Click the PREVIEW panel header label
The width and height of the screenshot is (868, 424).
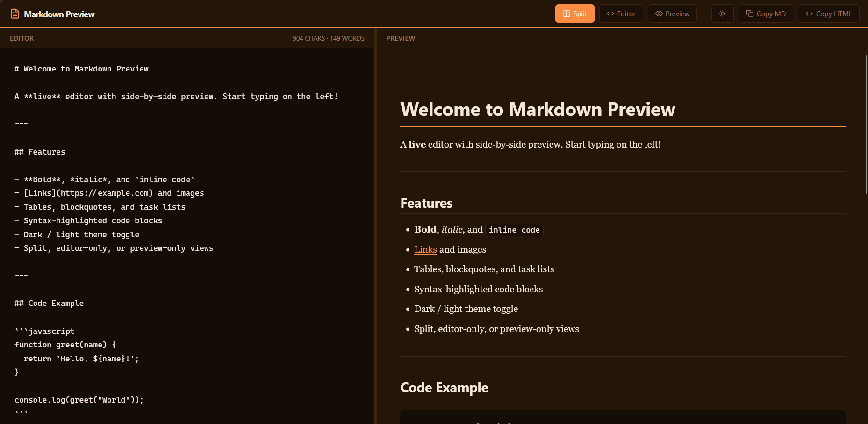tap(401, 38)
